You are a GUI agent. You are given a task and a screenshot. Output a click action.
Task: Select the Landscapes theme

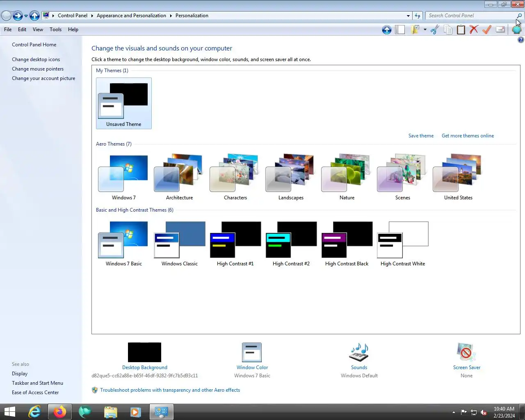click(291, 177)
